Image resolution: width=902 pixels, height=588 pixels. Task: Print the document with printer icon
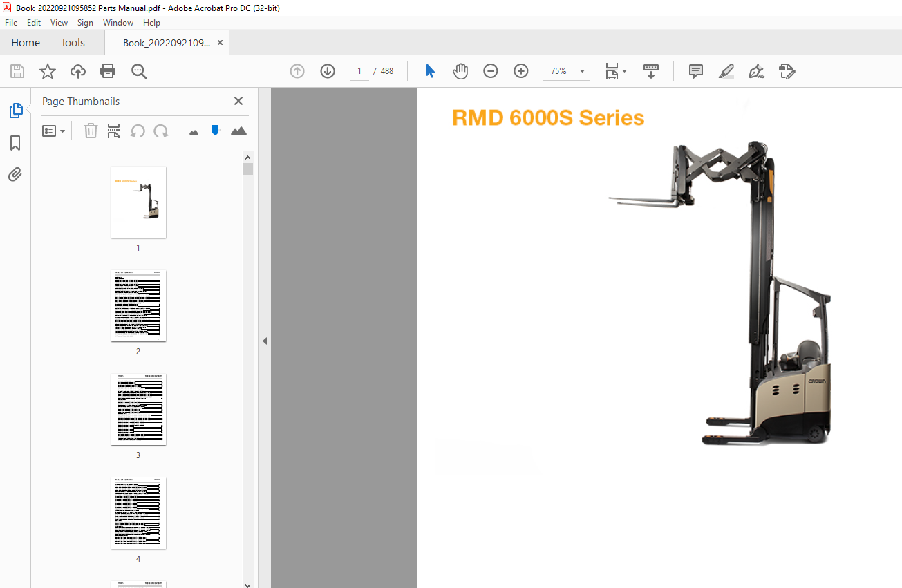[x=108, y=71]
